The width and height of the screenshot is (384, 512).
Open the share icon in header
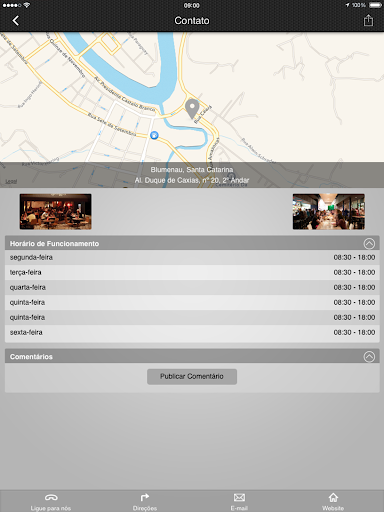pos(368,20)
